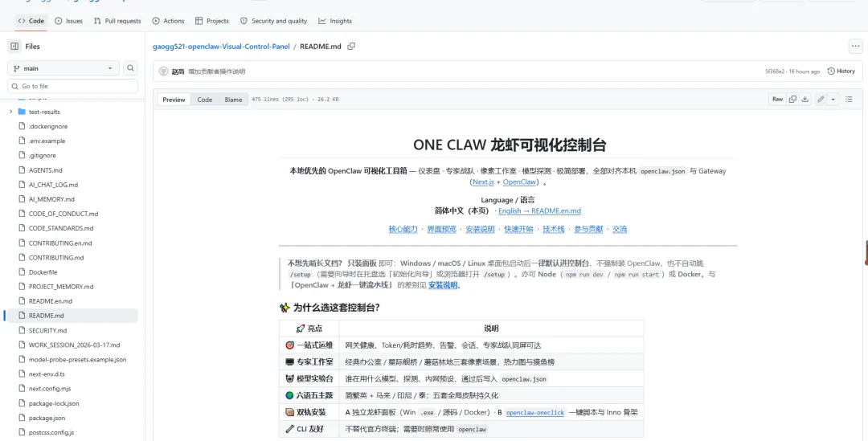The height and width of the screenshot is (441, 868).
Task: Click the commit hash 5f368e2
Action: click(x=774, y=71)
